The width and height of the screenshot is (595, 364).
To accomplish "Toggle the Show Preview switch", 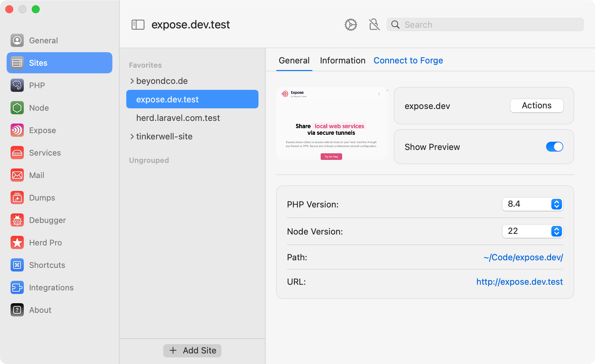I will (554, 147).
